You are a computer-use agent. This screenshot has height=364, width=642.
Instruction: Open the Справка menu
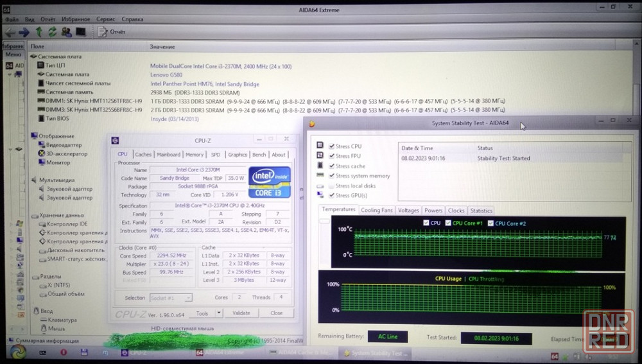[132, 19]
